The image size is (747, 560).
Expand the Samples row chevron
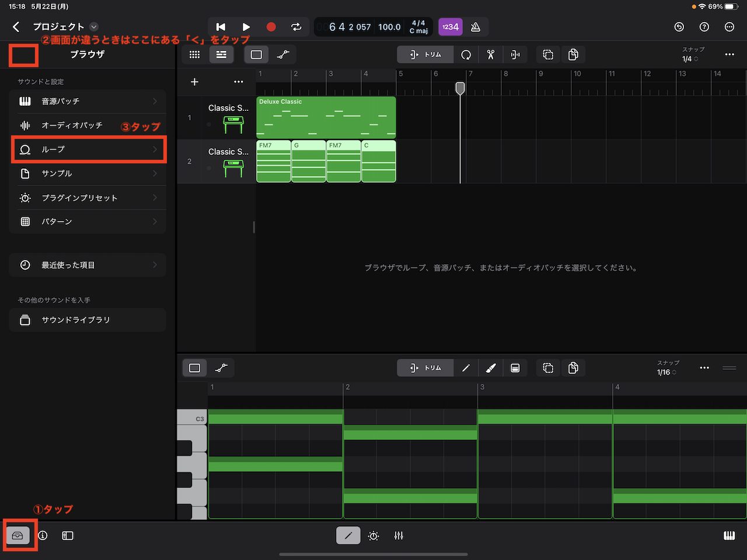pyautogui.click(x=155, y=174)
